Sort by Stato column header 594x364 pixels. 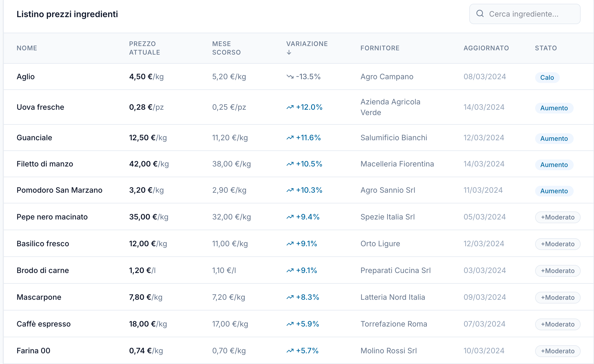tap(546, 48)
